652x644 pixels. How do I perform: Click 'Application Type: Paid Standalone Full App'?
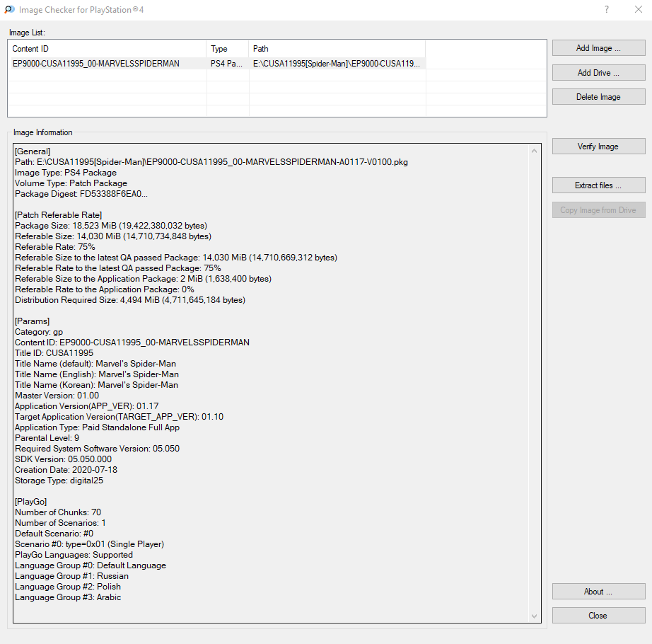coord(98,427)
